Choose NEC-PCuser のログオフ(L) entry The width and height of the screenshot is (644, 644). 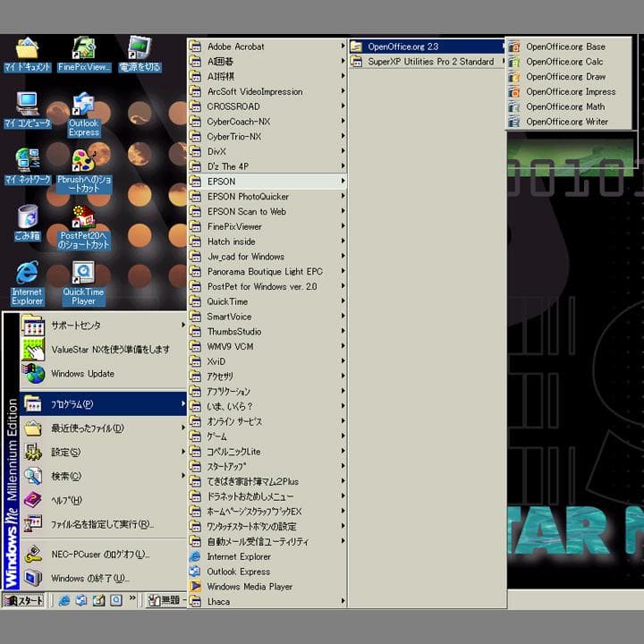click(x=103, y=554)
